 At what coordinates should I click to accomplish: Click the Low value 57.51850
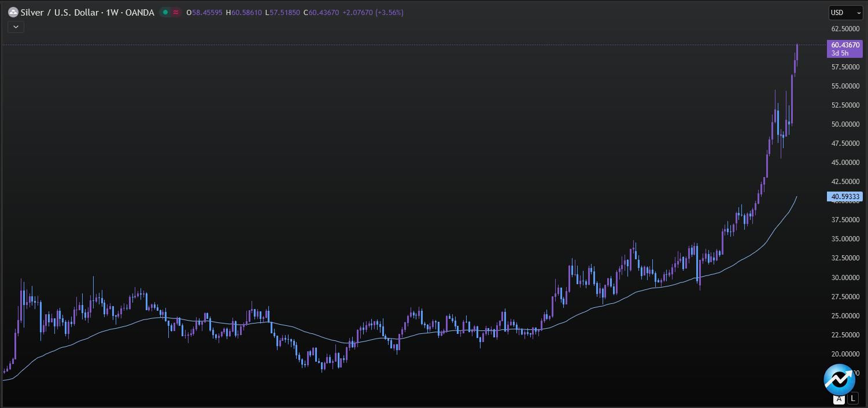tap(286, 12)
